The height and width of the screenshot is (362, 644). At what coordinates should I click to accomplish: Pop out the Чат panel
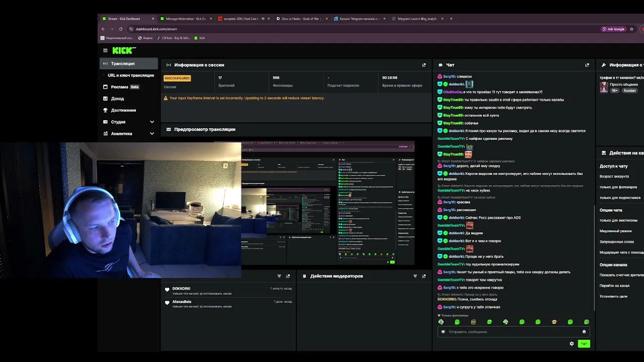coord(587,65)
